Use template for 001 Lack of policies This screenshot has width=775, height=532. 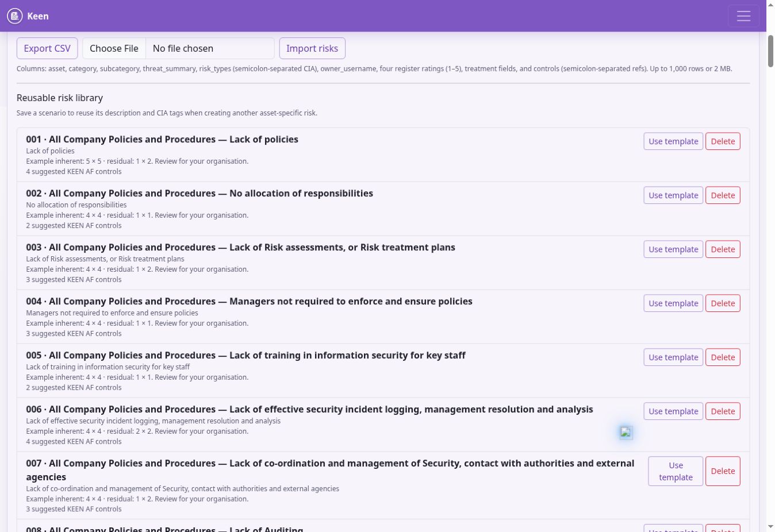[x=673, y=141]
